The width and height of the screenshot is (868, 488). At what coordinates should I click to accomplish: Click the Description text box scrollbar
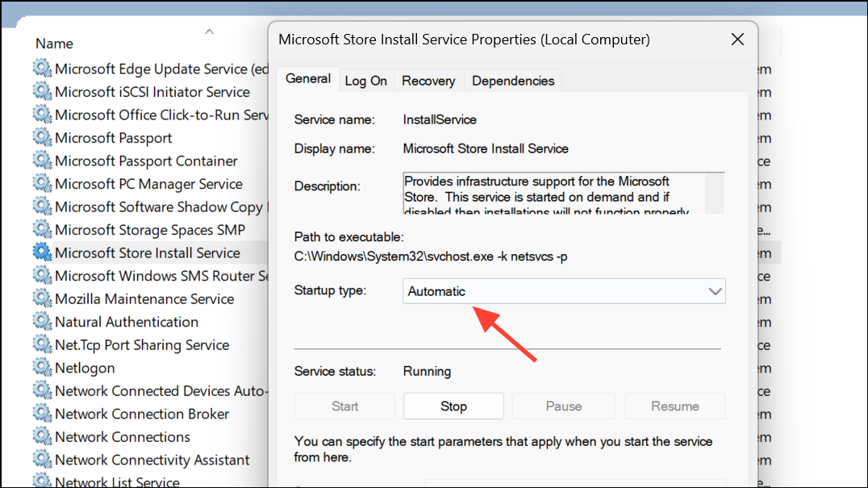[x=715, y=193]
